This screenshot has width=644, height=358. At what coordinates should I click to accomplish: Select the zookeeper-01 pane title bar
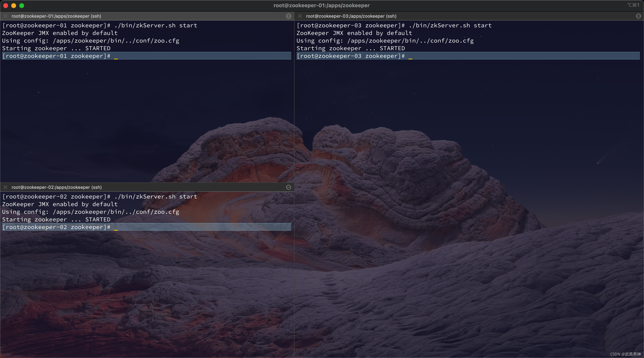(56, 16)
